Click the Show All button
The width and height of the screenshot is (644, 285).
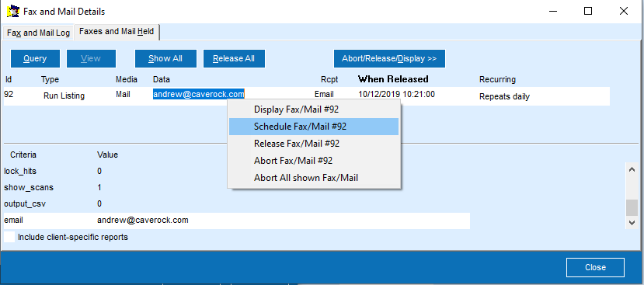[x=165, y=58]
